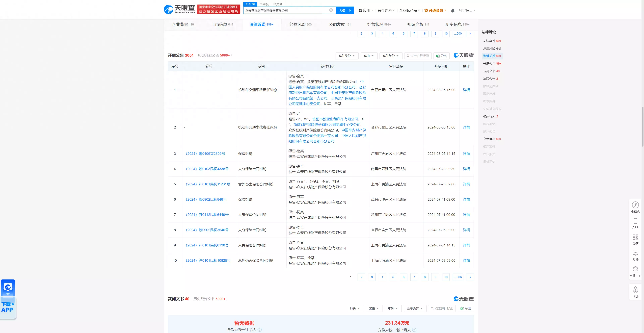This screenshot has height=333, width=644.
Task: Select 司法案件 in right sidebar
Action: 492,41
